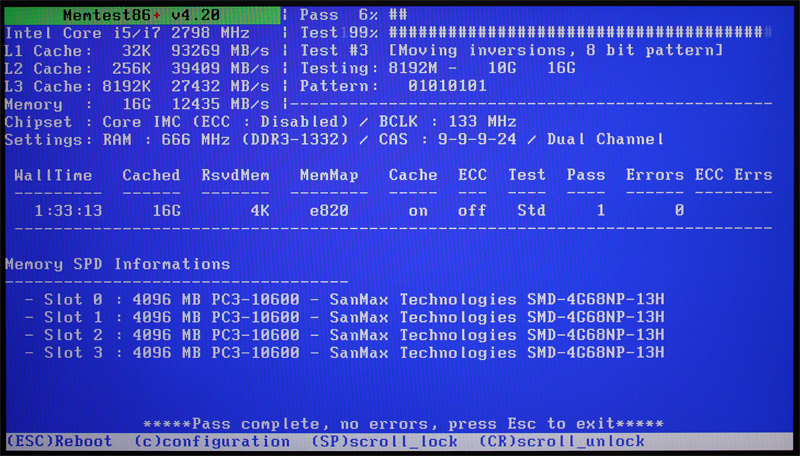Click the Intel Core i5/i7 2798 MHz line

click(127, 33)
